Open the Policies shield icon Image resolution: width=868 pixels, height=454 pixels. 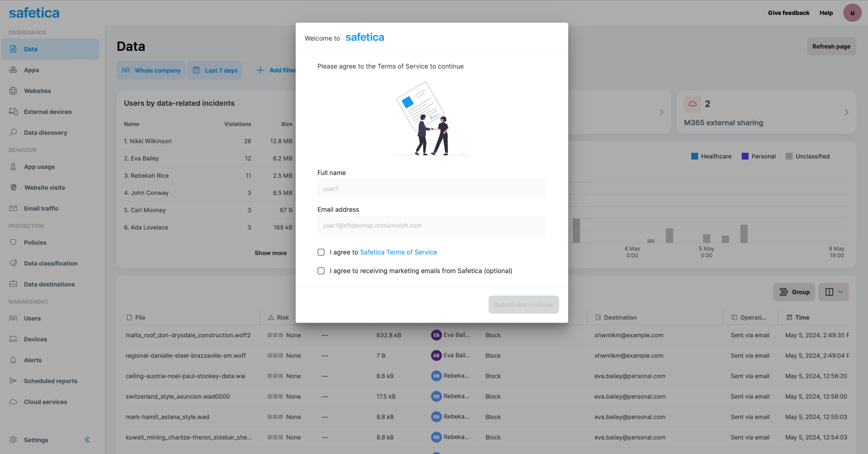pyautogui.click(x=13, y=242)
